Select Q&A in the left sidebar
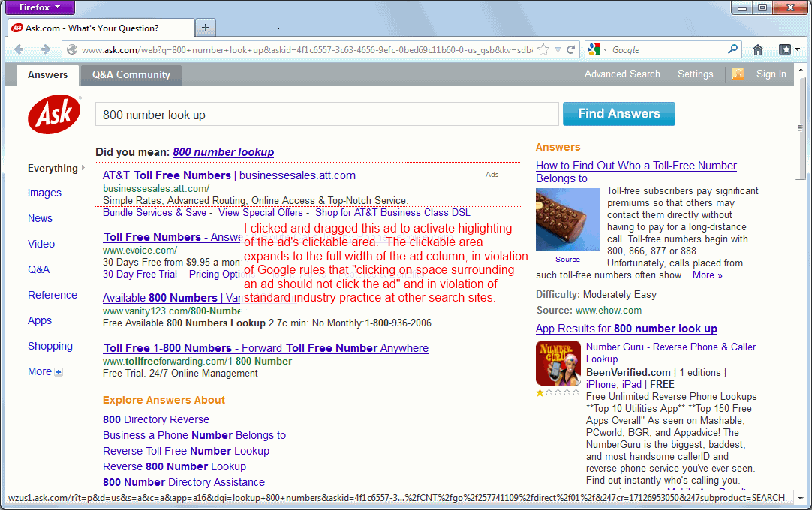This screenshot has width=812, height=510. [x=38, y=269]
